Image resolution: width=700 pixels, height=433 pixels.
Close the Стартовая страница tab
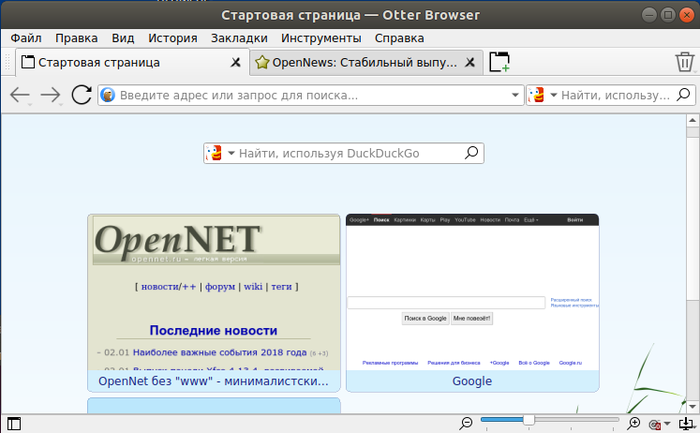coord(235,62)
